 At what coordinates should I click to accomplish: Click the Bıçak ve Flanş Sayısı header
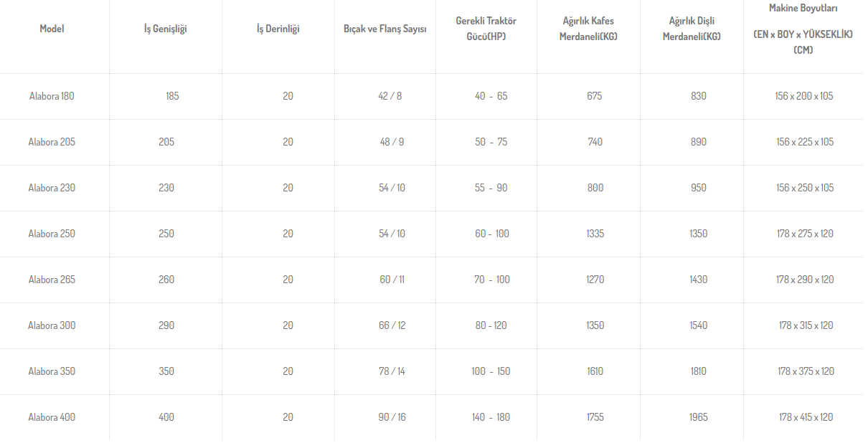tap(385, 29)
